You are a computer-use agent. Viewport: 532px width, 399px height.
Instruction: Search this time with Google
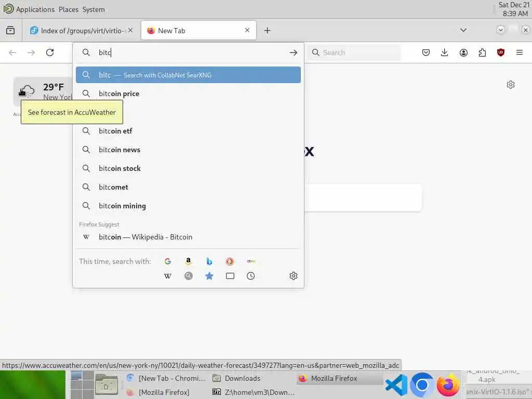pos(168,261)
